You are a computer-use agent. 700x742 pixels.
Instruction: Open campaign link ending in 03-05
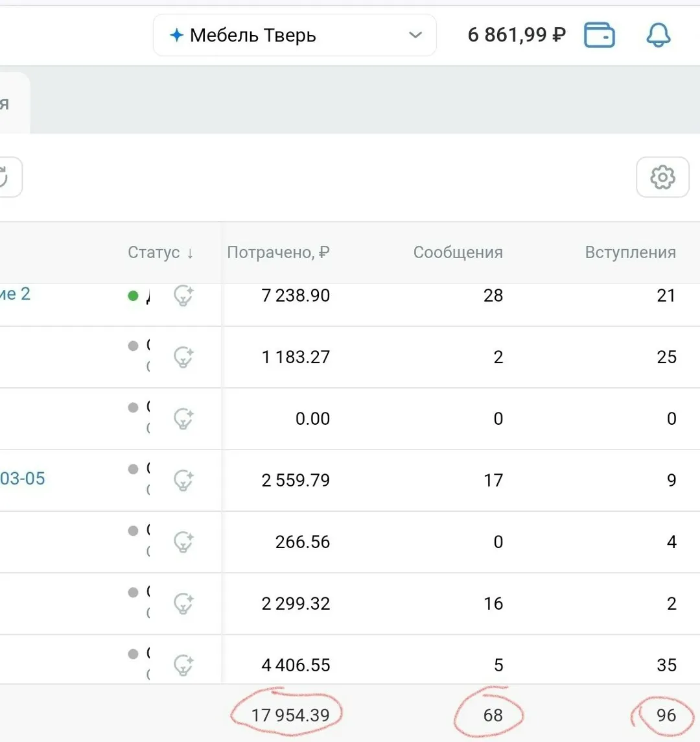coord(22,479)
